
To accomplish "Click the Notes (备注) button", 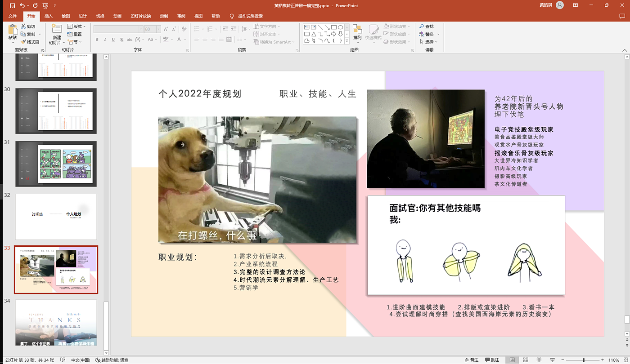I will (471, 360).
